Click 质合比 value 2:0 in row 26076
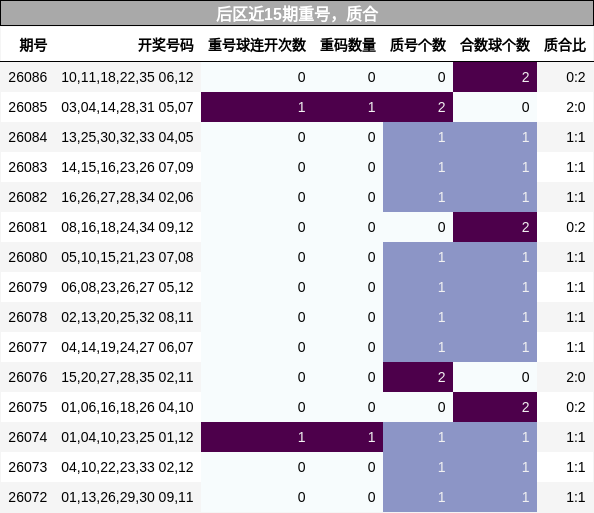The image size is (594, 513). (576, 377)
